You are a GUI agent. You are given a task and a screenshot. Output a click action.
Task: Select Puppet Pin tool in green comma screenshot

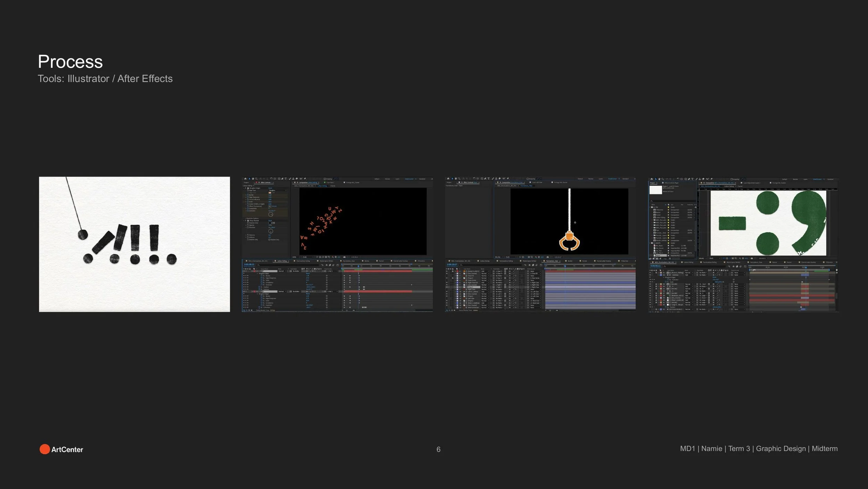tap(711, 179)
